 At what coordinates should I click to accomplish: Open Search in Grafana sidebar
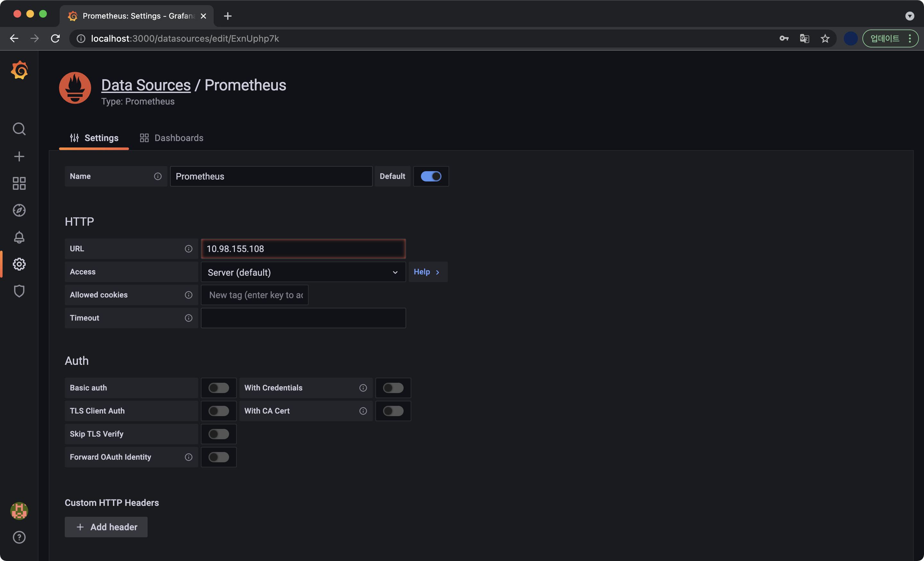19,129
